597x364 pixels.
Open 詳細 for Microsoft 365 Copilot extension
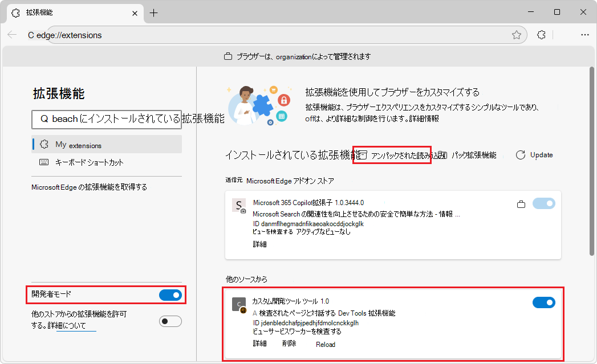pos(259,244)
